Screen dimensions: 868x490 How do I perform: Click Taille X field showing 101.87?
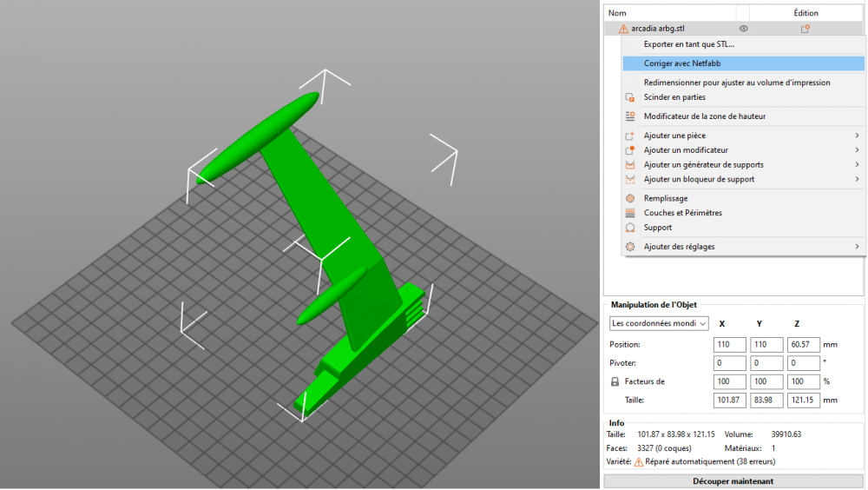730,400
